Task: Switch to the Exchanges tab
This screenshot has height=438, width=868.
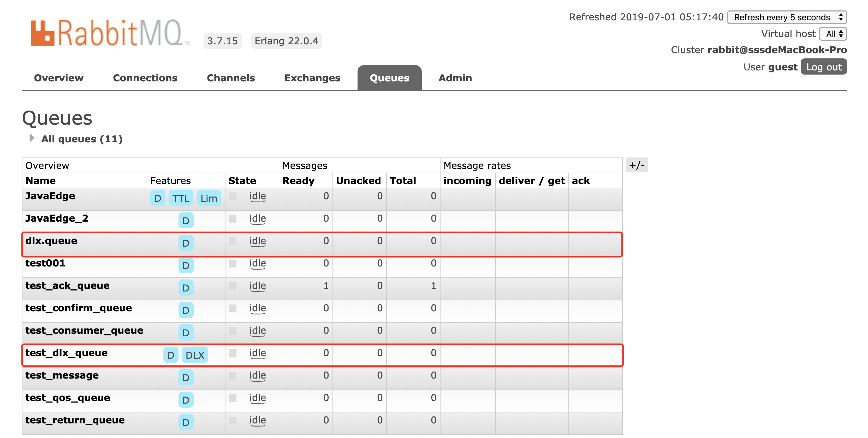Action: pos(312,78)
